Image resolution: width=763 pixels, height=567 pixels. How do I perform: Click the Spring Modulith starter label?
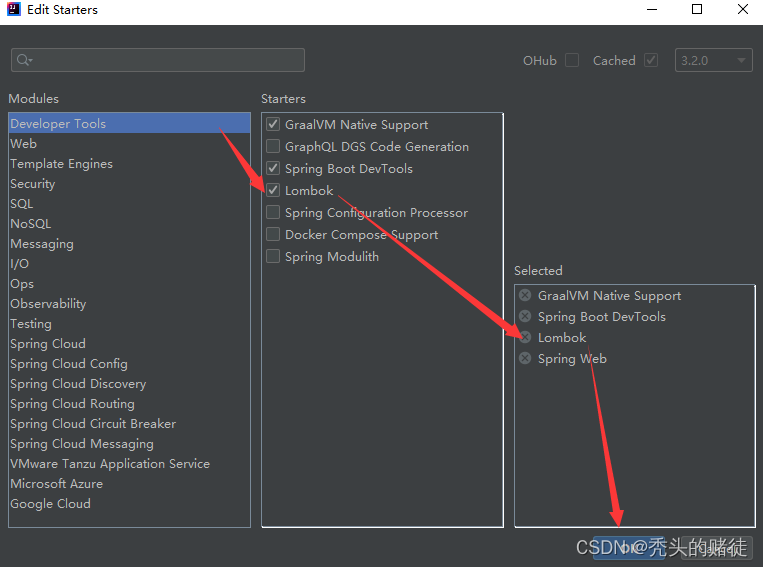coord(332,256)
